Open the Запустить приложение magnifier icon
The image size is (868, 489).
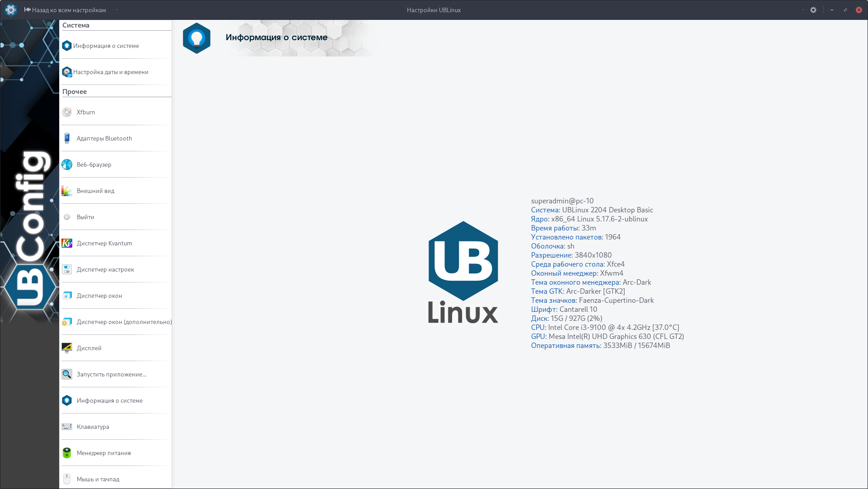tap(67, 374)
